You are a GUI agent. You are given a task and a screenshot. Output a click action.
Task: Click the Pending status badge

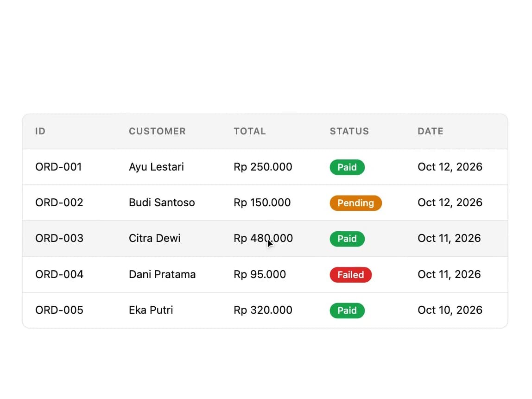(x=355, y=203)
